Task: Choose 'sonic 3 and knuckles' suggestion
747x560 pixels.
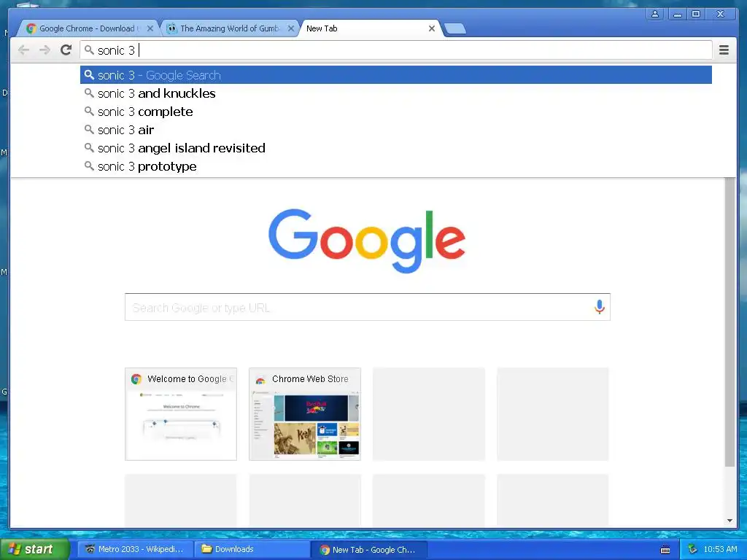Action: (396, 93)
